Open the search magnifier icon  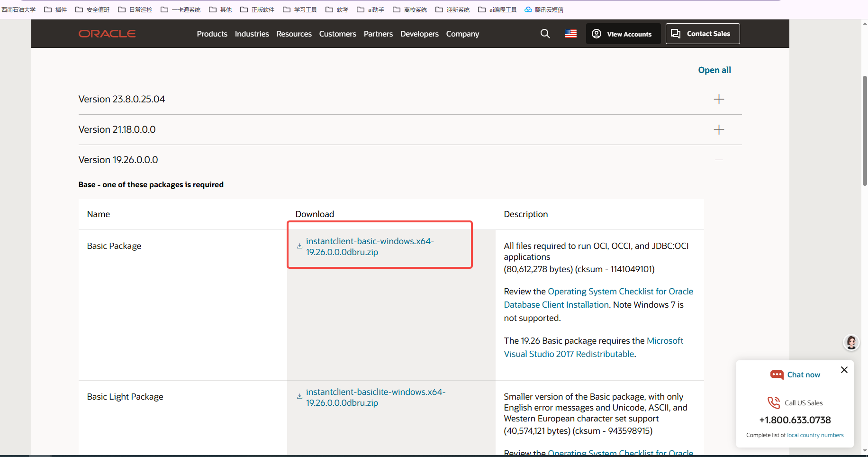coord(545,33)
